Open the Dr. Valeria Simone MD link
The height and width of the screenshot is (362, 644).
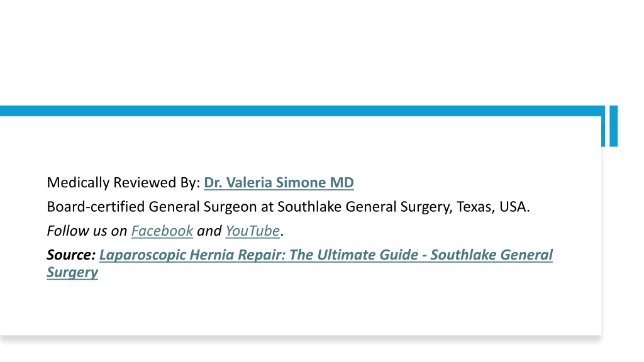coord(279,183)
